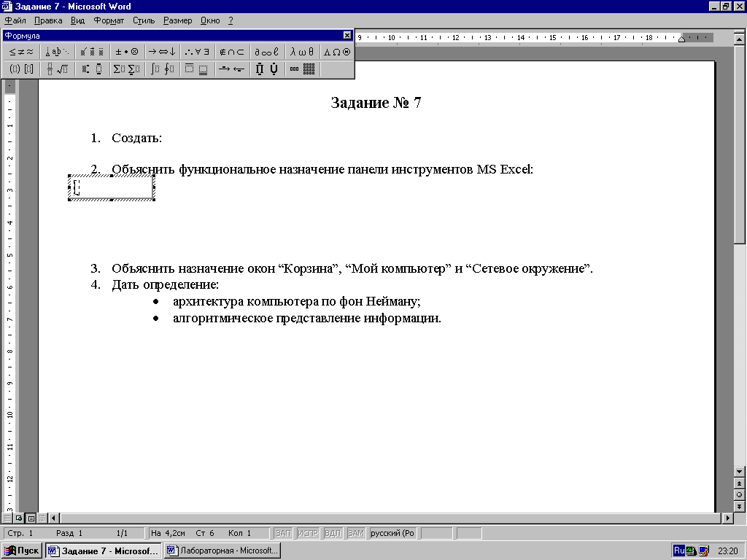Click the Next Page double-arrow button

pos(740,506)
